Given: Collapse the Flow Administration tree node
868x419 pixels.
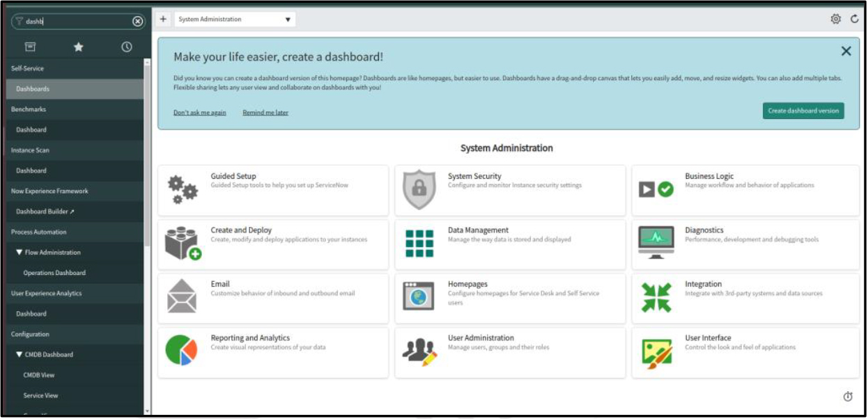Looking at the screenshot, I should 20,253.
